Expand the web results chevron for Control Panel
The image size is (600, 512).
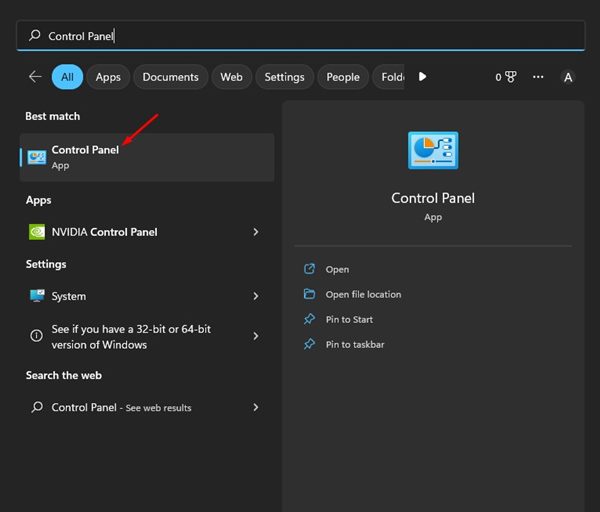tap(256, 407)
